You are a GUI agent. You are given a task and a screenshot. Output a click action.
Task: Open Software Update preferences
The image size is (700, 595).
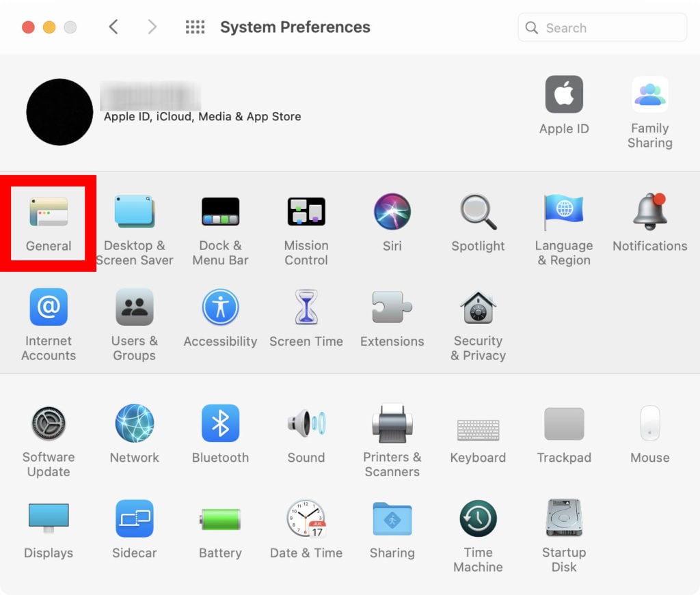[x=47, y=424]
